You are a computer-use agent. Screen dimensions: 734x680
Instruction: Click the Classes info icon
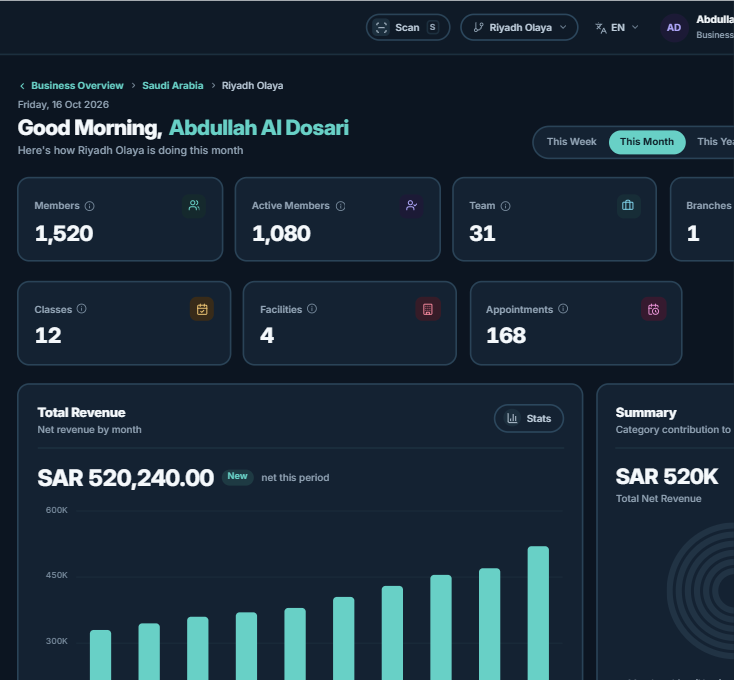coord(81,309)
